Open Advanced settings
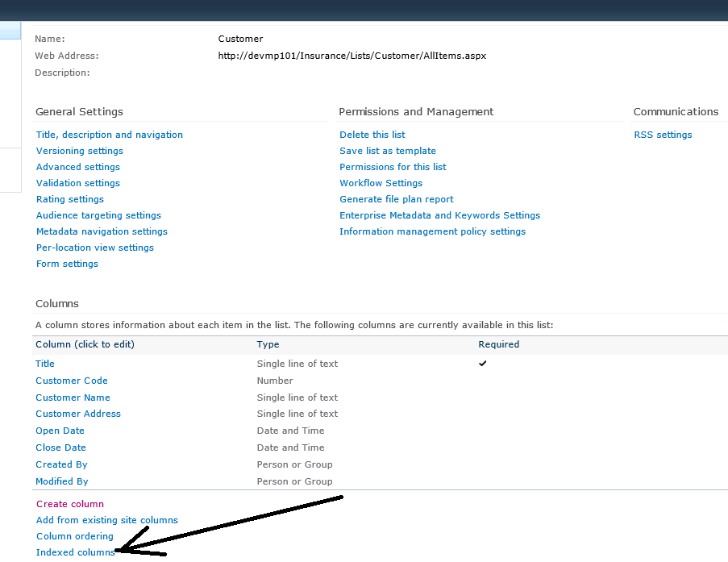The height and width of the screenshot is (562, 728). (77, 167)
